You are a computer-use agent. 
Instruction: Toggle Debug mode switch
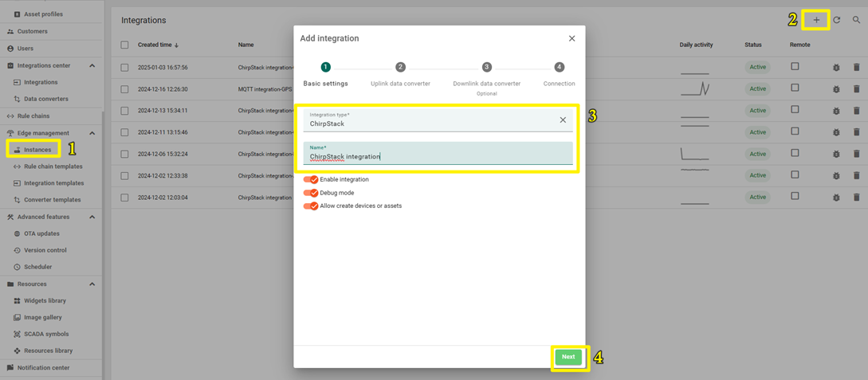311,193
